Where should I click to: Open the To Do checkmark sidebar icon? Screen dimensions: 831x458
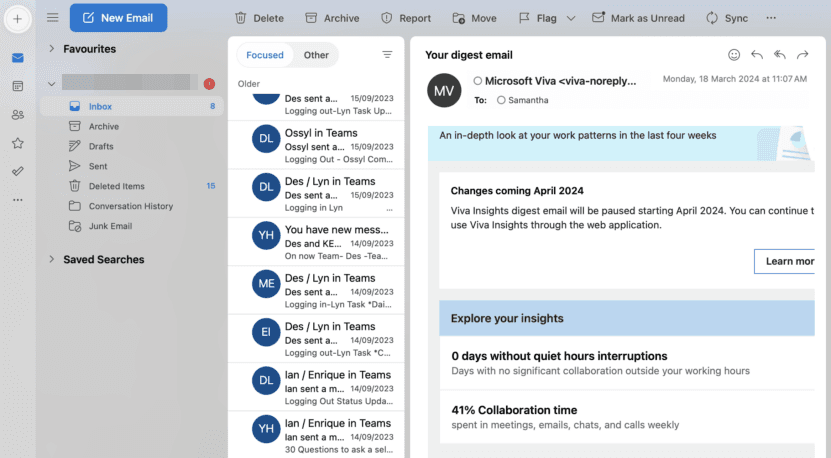click(17, 171)
